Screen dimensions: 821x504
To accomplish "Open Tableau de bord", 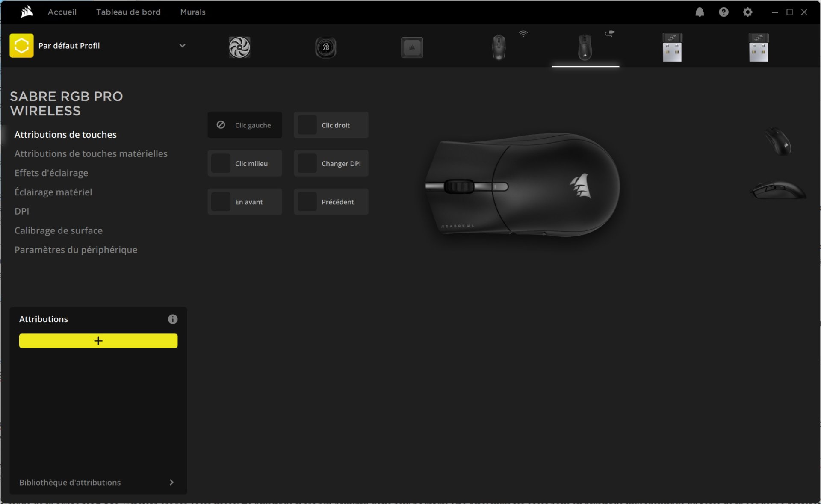I will tap(128, 12).
